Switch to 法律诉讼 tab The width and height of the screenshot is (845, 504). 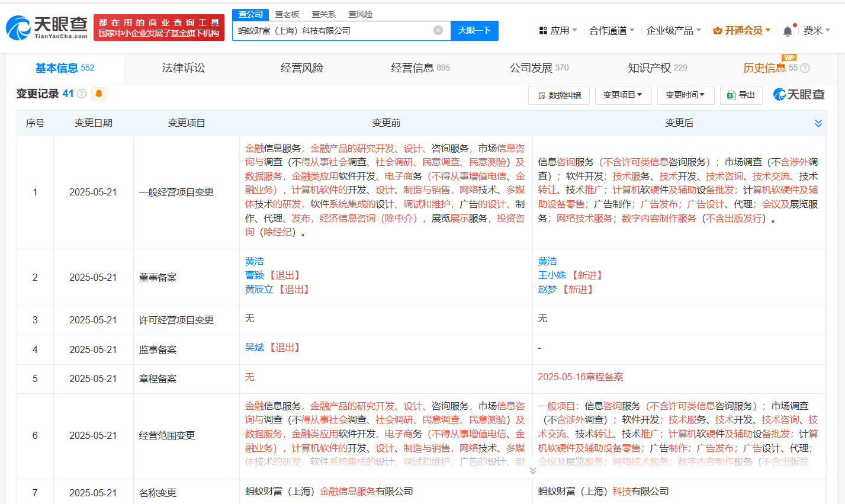(184, 68)
